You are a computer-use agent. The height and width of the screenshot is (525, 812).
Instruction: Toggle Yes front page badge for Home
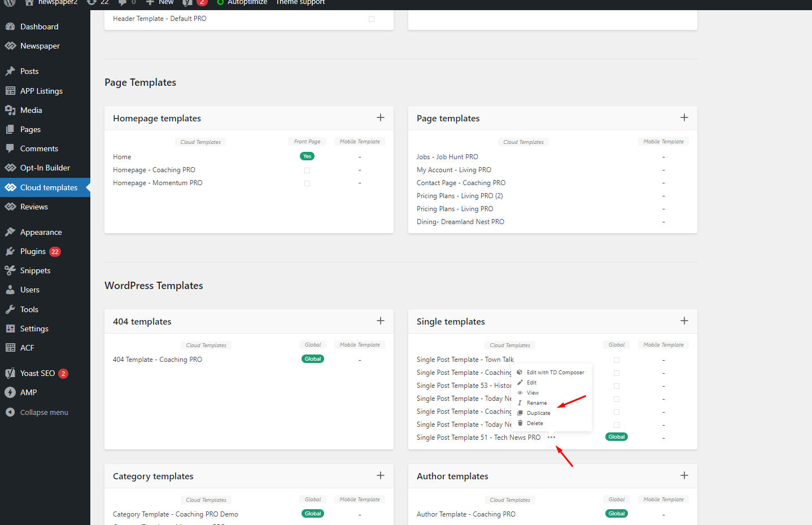[x=307, y=156]
